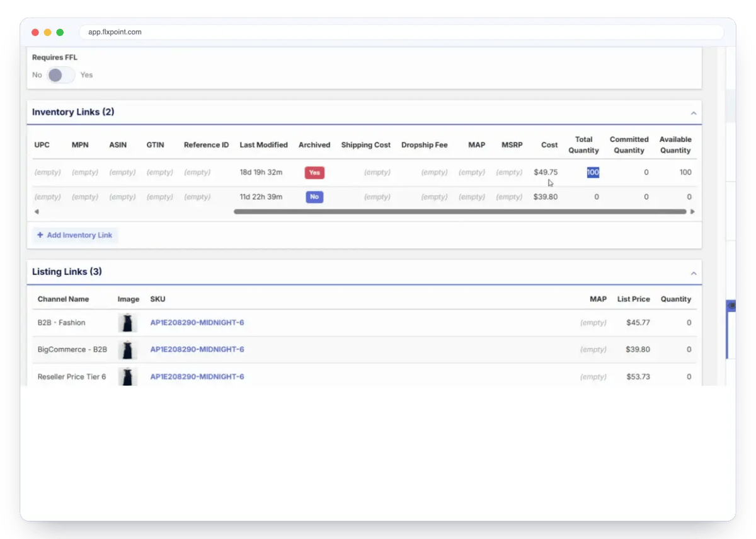Click the blue No archived badge
Screen dimensions: 756x539
coord(314,197)
